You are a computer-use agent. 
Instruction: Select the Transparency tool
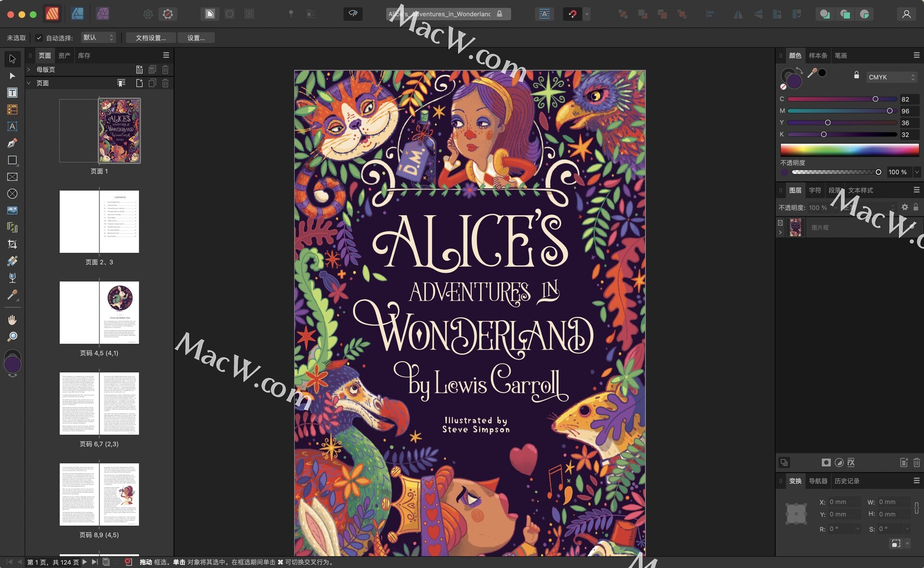click(13, 278)
